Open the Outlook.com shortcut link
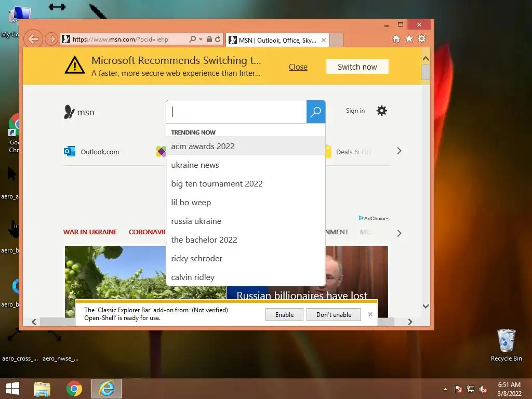532x399 pixels. (100, 152)
